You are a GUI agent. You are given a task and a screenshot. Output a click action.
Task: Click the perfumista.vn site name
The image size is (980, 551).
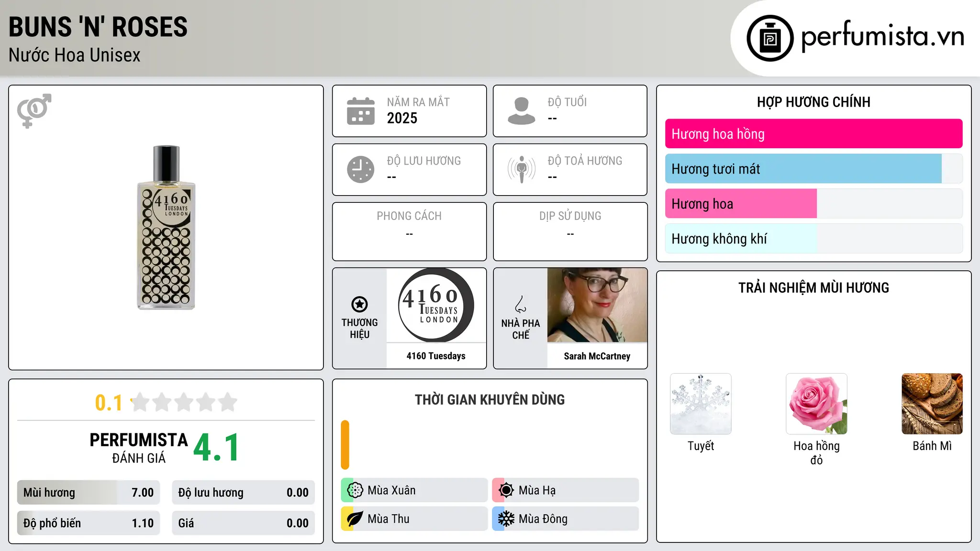[x=882, y=36]
